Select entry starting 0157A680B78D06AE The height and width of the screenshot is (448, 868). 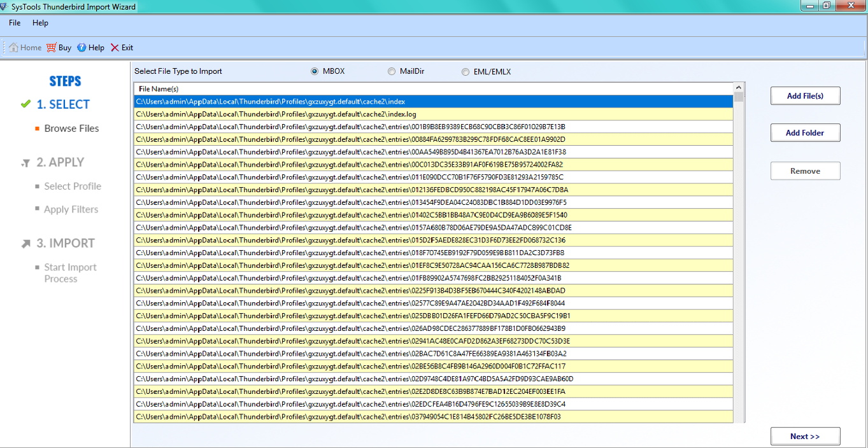(x=433, y=227)
